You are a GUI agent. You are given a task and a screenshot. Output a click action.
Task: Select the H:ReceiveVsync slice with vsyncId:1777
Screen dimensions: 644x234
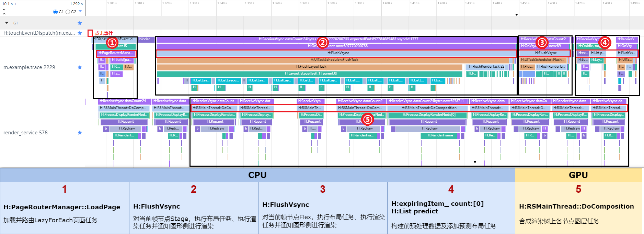(336, 39)
